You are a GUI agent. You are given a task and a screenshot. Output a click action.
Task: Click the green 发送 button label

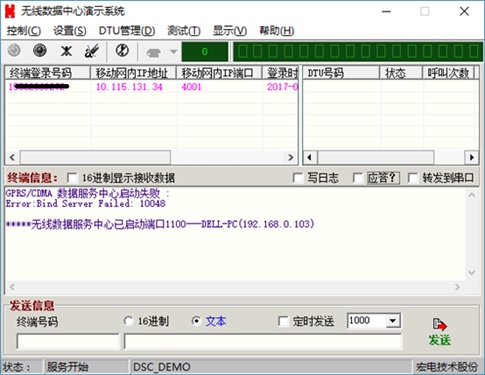[x=440, y=340]
